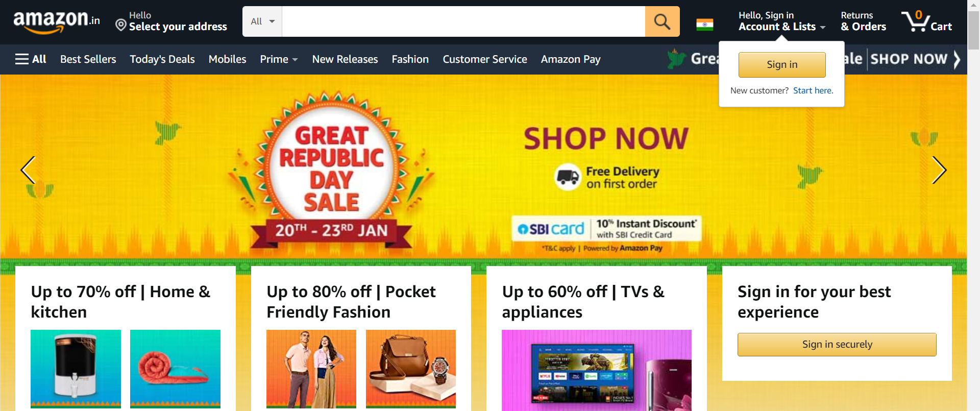Click the Start here link
Viewport: 980px width, 411px height.
click(813, 90)
